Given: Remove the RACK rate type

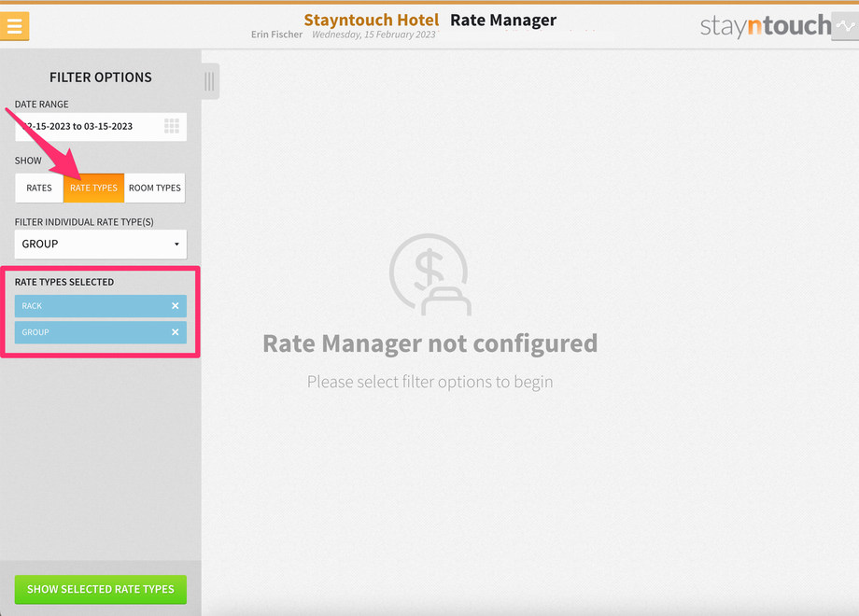Looking at the screenshot, I should tap(176, 306).
